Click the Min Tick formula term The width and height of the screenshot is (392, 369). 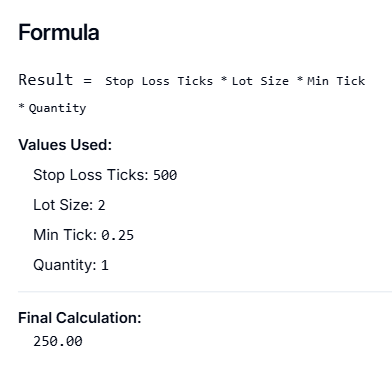336,81
